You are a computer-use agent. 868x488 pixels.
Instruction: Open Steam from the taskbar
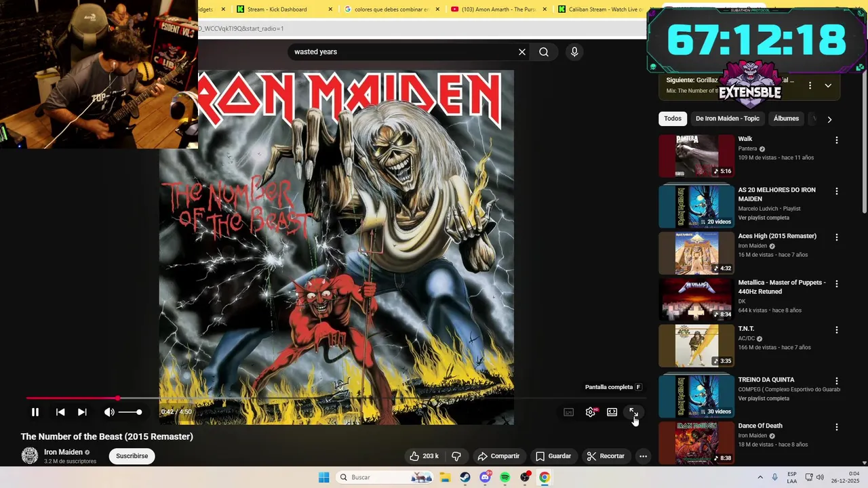point(465,477)
